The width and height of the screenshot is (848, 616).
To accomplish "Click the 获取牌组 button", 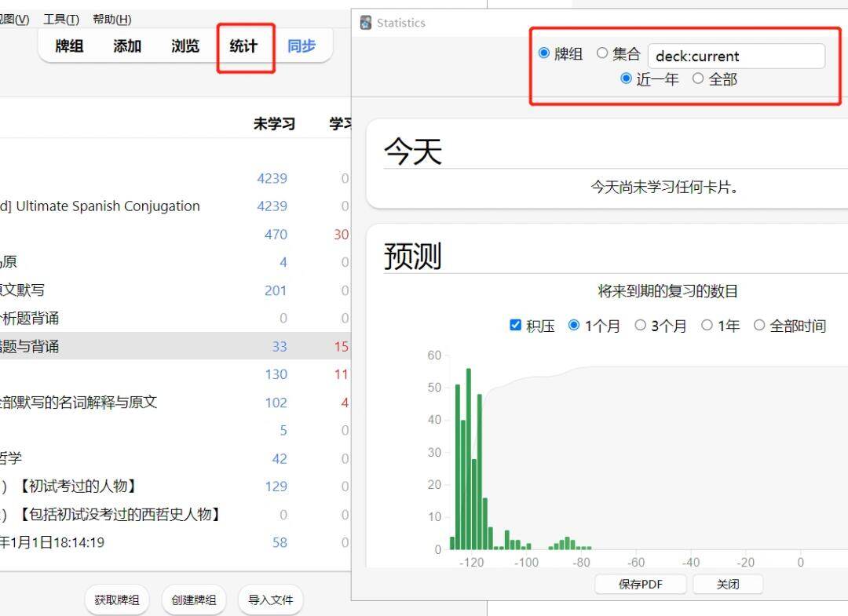I will pyautogui.click(x=117, y=600).
